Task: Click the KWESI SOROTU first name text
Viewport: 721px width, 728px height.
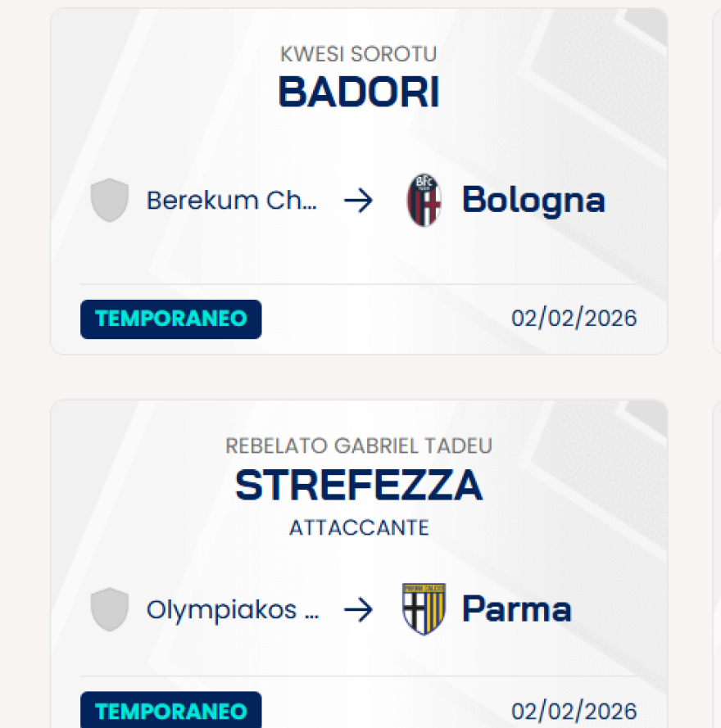Action: 359,54
